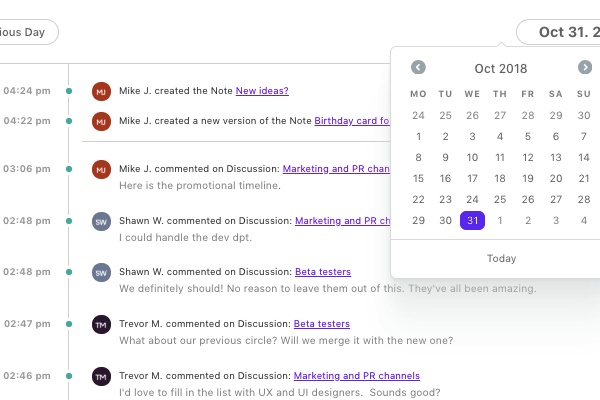
Task: Select September 24 in calendar top row
Action: point(418,115)
